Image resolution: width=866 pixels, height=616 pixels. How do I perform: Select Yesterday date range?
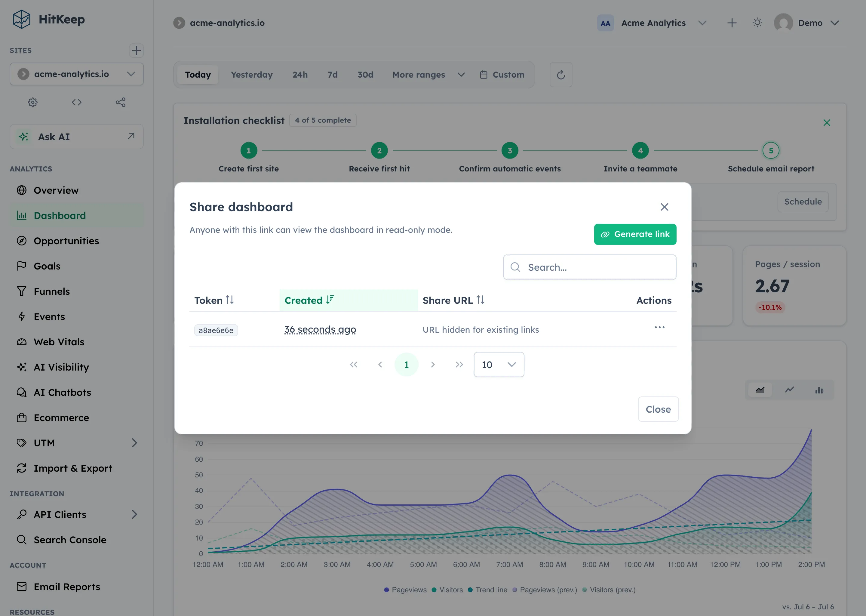pos(252,75)
